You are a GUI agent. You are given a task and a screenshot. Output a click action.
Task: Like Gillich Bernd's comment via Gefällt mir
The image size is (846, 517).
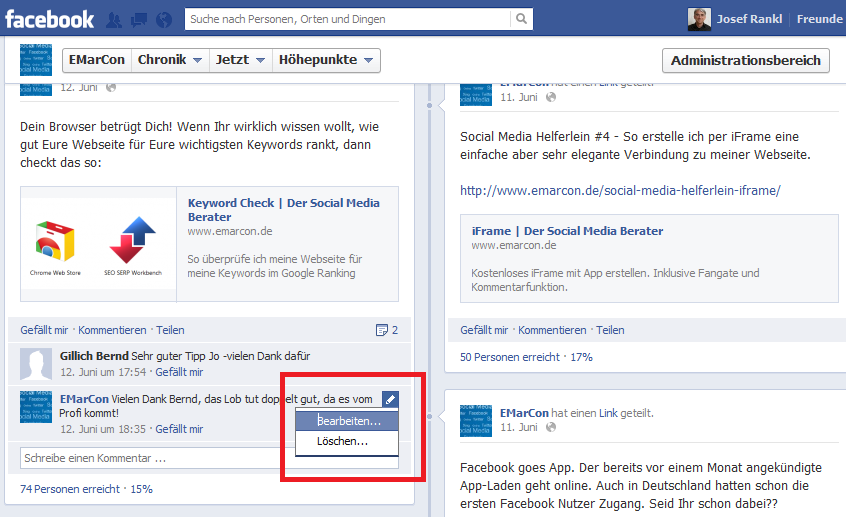(x=179, y=372)
